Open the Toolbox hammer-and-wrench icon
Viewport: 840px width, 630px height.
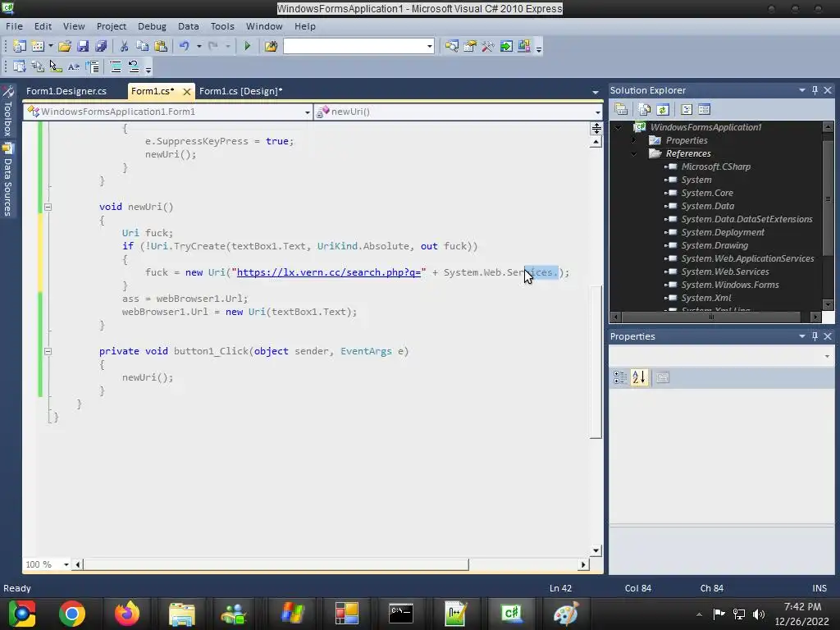click(x=487, y=46)
